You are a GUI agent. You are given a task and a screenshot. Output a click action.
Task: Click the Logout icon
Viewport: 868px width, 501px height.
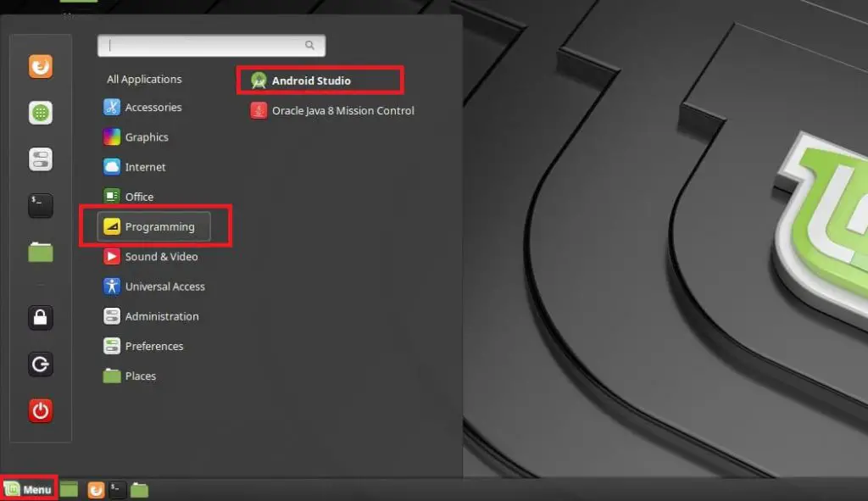(x=41, y=365)
